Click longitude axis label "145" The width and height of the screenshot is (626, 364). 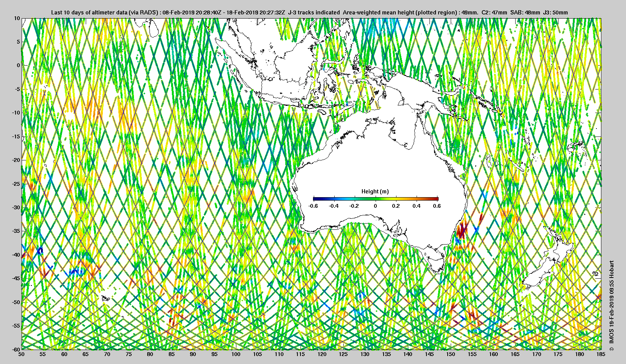(429, 354)
